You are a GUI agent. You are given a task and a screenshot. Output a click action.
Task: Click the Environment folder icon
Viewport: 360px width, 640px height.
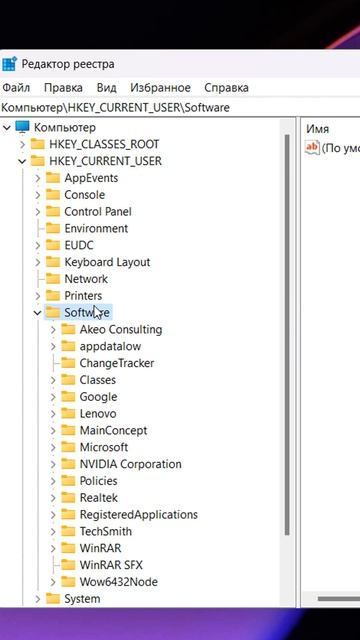(53, 228)
